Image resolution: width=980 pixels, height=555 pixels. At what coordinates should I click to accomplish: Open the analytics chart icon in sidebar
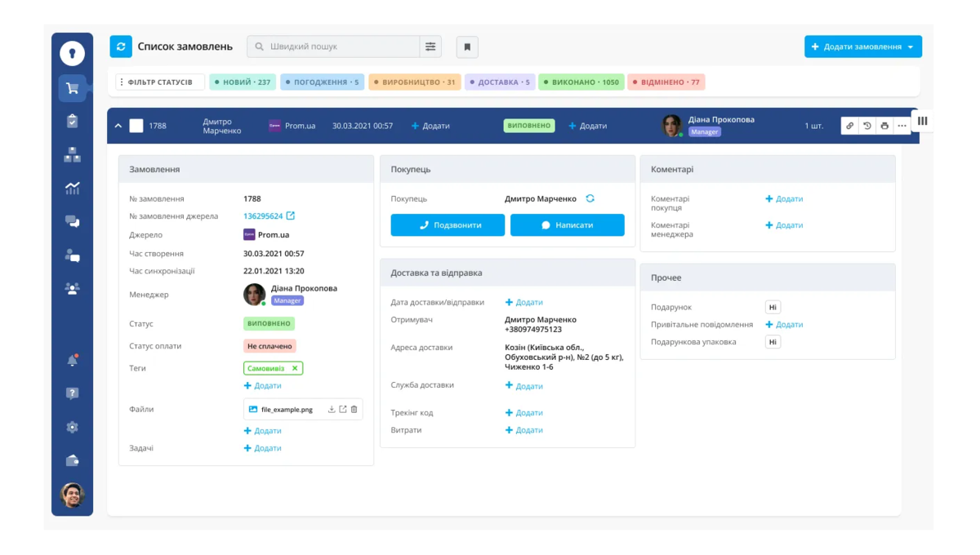pyautogui.click(x=73, y=188)
